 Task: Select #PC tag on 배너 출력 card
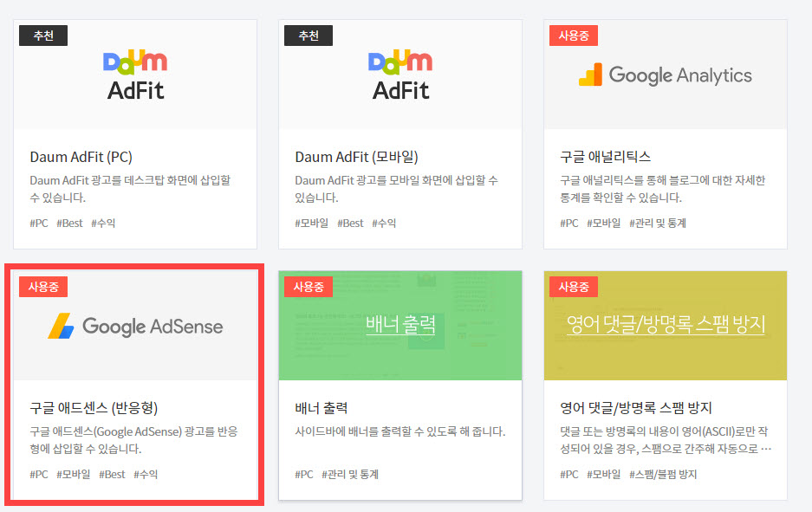(x=304, y=474)
